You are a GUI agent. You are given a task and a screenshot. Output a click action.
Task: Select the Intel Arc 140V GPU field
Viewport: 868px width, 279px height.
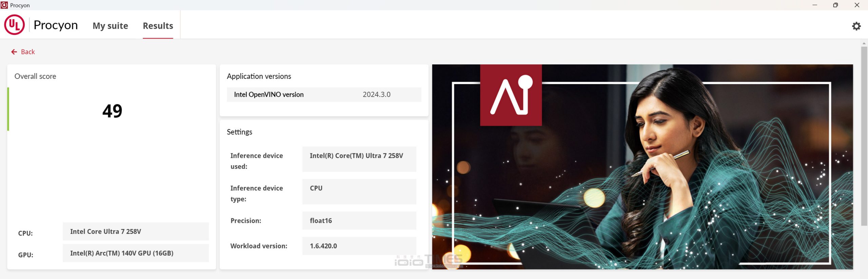tap(136, 253)
